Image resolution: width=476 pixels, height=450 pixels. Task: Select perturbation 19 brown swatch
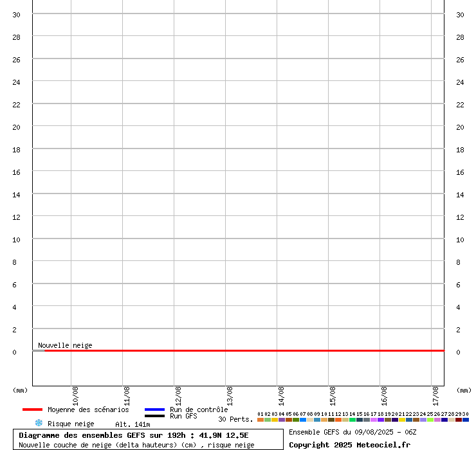coord(388,420)
